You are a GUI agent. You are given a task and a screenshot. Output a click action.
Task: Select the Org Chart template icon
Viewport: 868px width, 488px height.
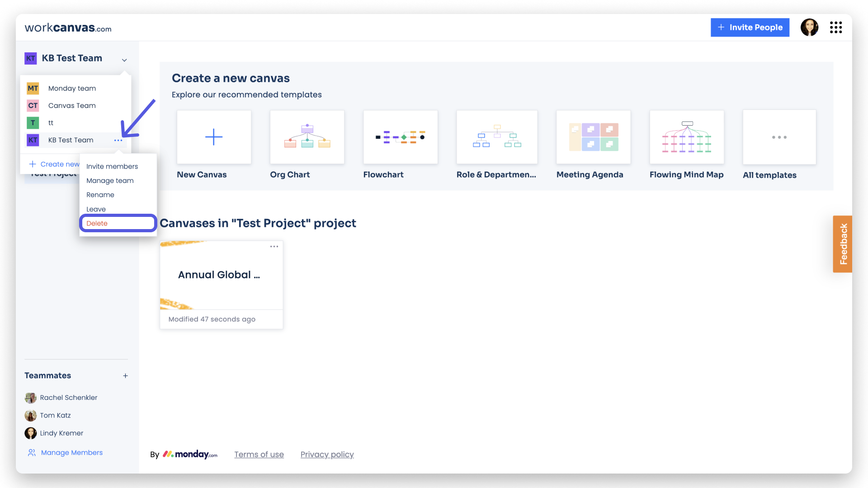[307, 137]
